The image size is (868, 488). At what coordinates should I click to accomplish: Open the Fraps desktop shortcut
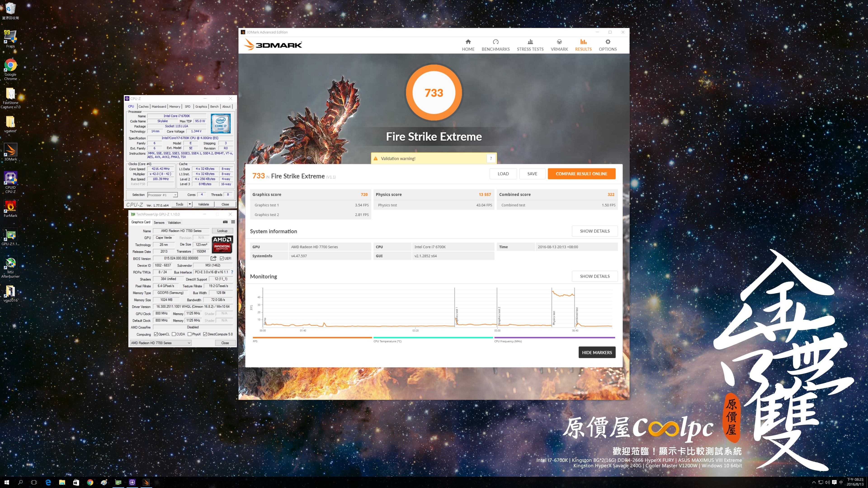click(x=10, y=39)
